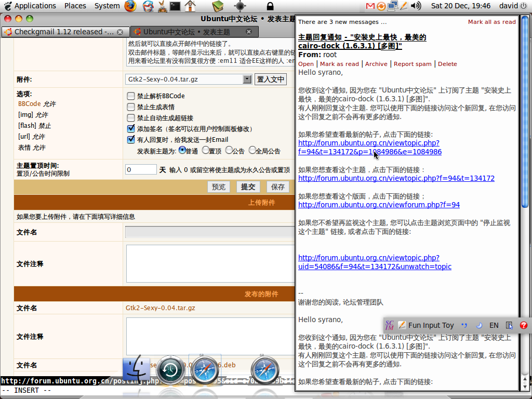Open the SCIM setup menu icon
Screen dimensions: 532x399
click(509, 325)
